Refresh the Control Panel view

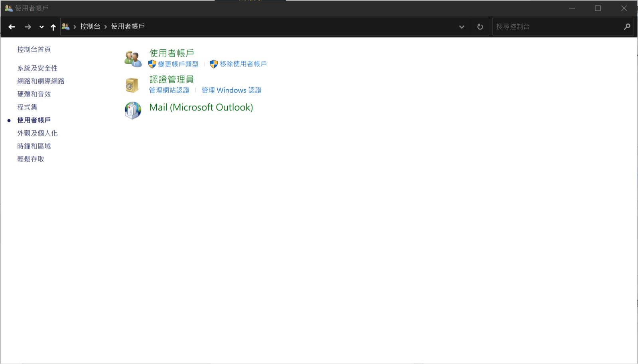480,27
